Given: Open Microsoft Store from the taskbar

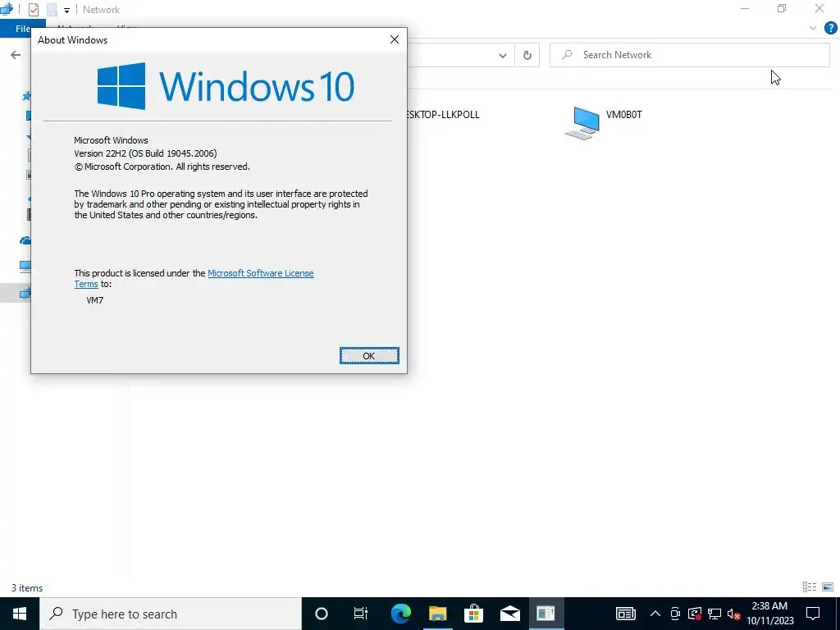Looking at the screenshot, I should click(474, 614).
